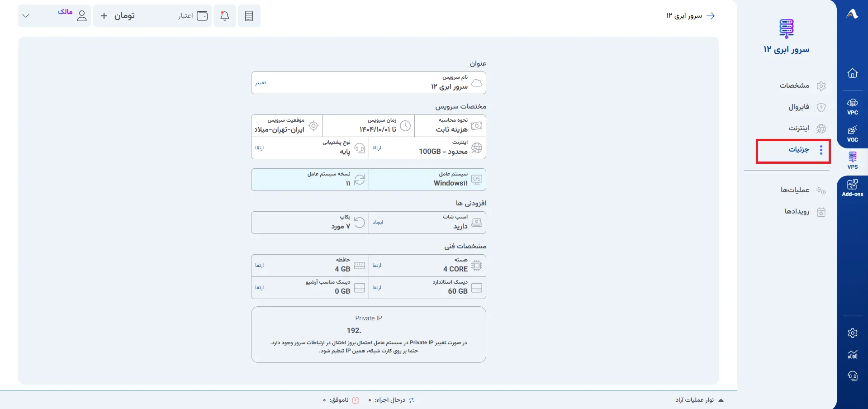Image resolution: width=868 pixels, height=409 pixels.
Task: Click the OS version refresh icon
Action: tap(360, 180)
